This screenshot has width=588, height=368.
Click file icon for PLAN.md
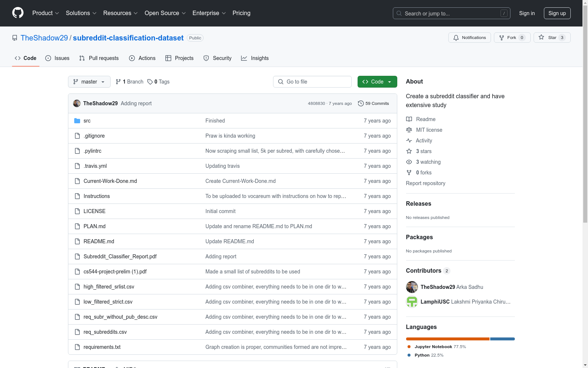pyautogui.click(x=77, y=226)
